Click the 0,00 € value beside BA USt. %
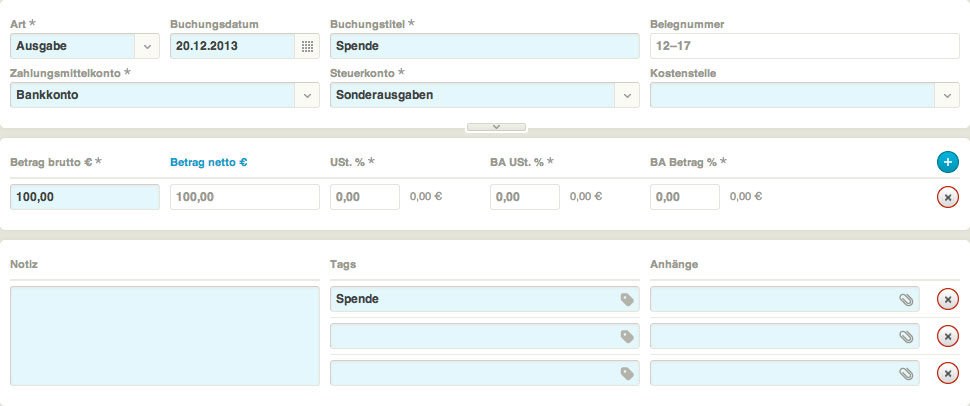This screenshot has height=406, width=970. pos(586,197)
